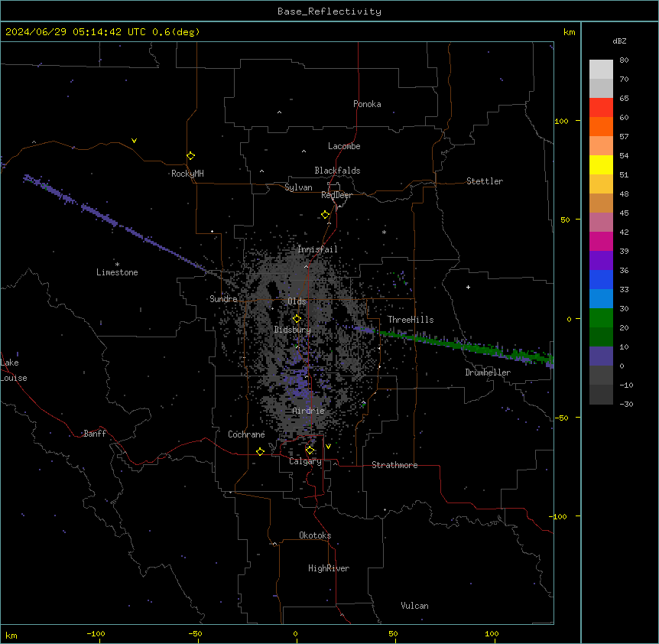Click the dBZ legend heading
The width and height of the screenshot is (659, 644).
pos(619,41)
